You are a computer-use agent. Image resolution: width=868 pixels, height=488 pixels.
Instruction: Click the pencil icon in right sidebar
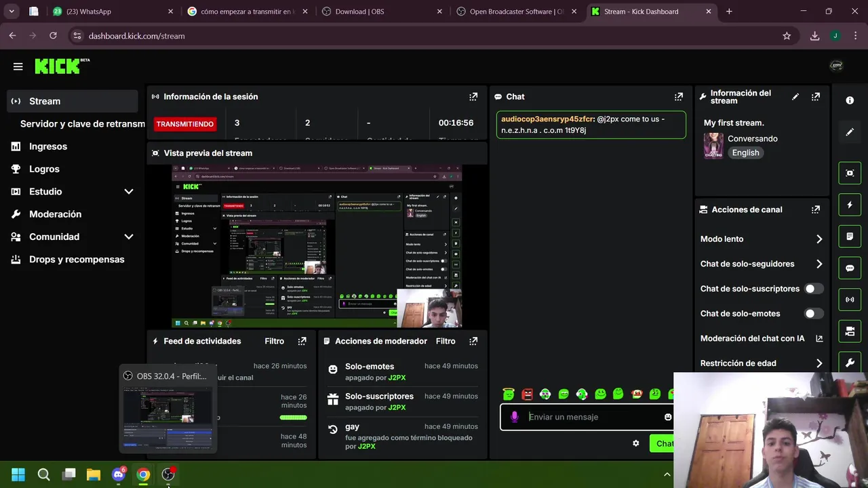850,132
